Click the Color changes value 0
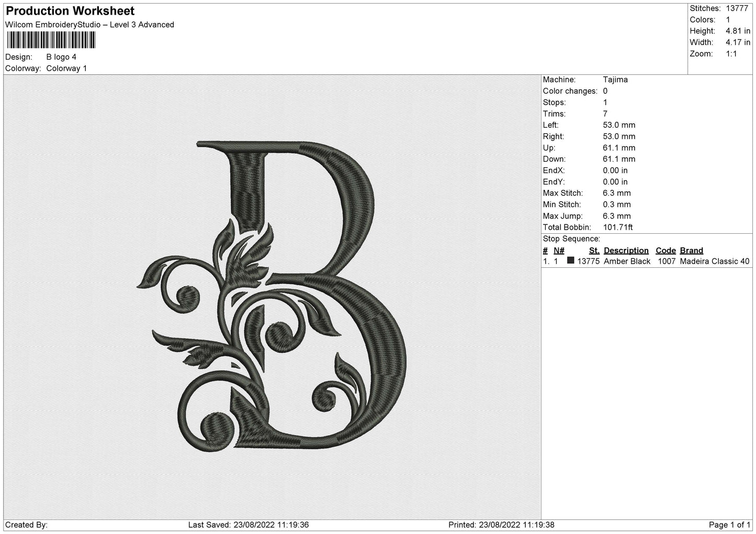The width and height of the screenshot is (756, 534). pyautogui.click(x=605, y=91)
